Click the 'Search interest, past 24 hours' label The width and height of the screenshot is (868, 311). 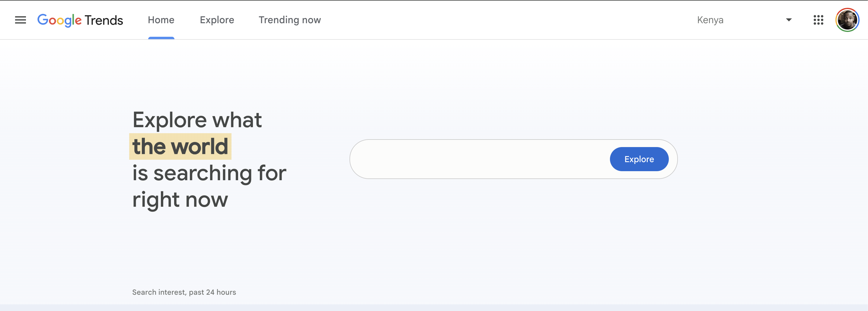tap(184, 292)
